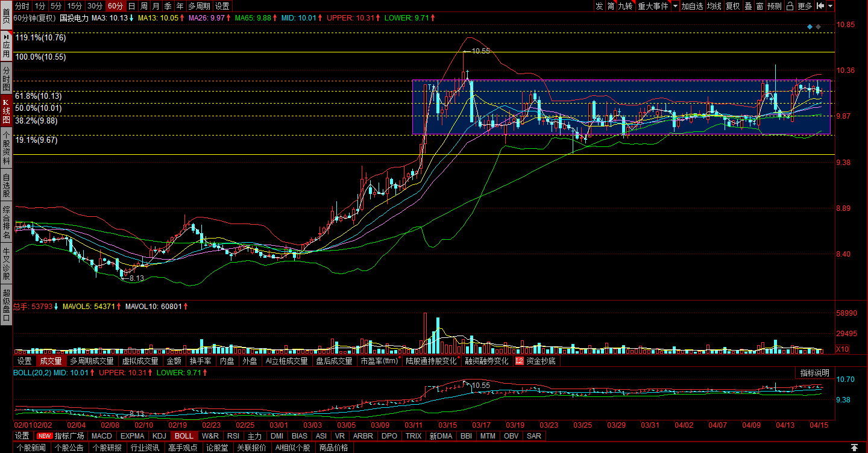Image resolution: width=868 pixels, height=453 pixels.
Task: Click 设置 in the top period bar
Action: (222, 6)
